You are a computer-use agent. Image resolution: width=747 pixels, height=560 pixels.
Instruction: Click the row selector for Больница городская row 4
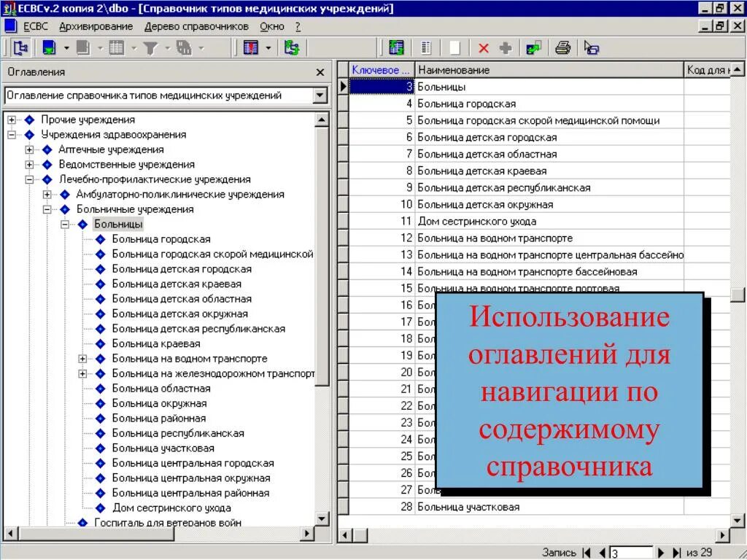click(343, 104)
